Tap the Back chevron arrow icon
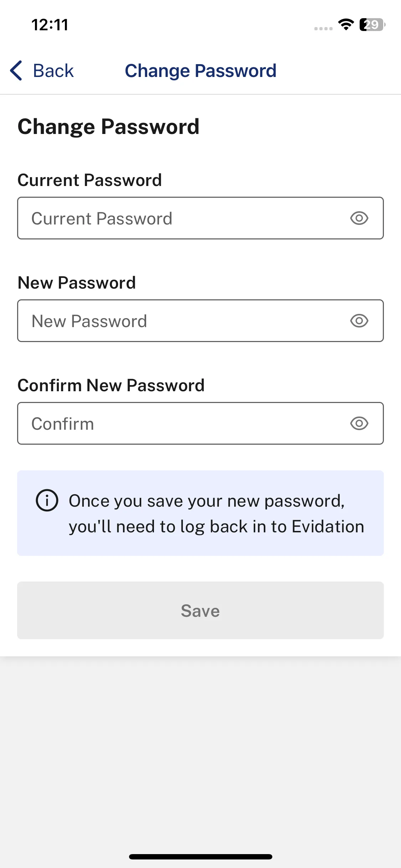The height and width of the screenshot is (868, 401). pyautogui.click(x=16, y=71)
